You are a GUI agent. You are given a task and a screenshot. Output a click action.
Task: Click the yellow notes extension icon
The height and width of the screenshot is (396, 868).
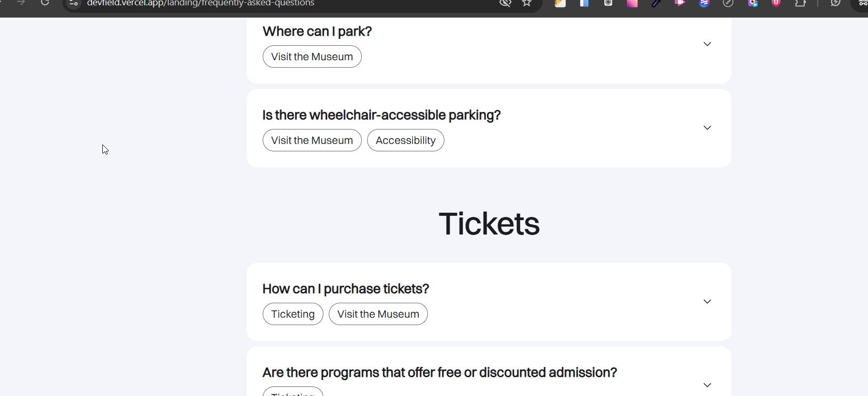560,3
